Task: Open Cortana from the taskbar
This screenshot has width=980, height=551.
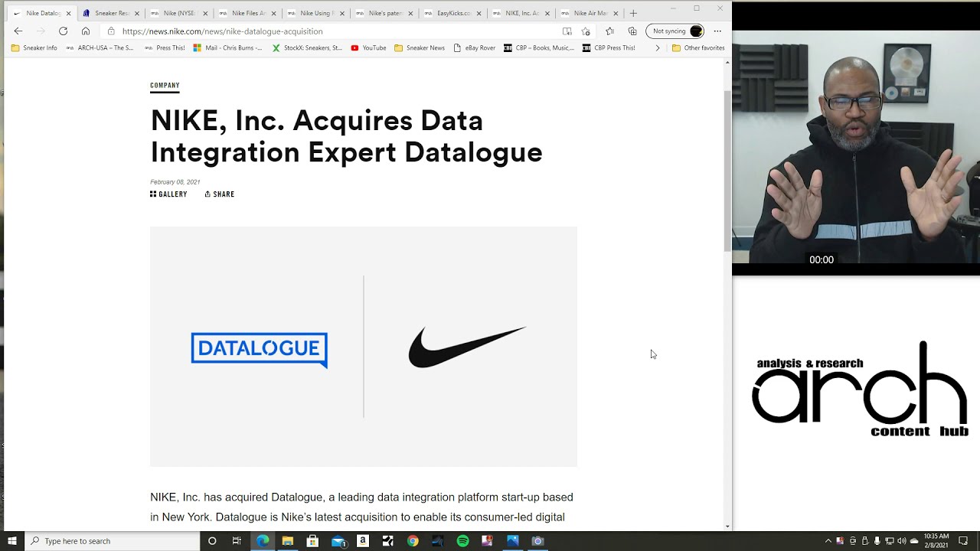Action: 212,541
